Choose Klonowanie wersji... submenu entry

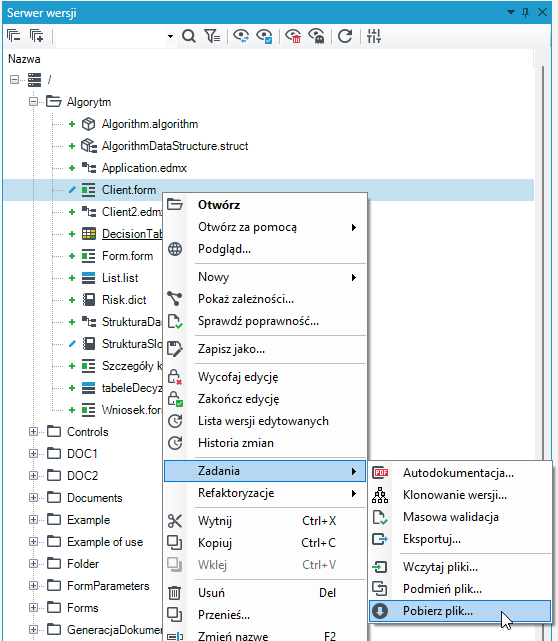pyautogui.click(x=460, y=495)
